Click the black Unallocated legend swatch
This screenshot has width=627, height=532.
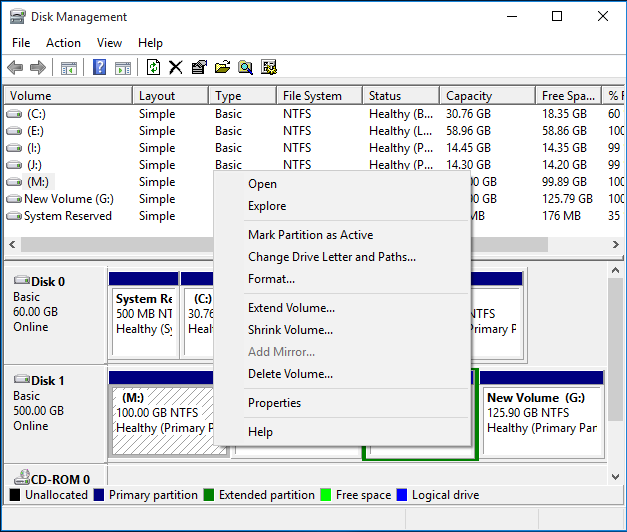point(14,495)
